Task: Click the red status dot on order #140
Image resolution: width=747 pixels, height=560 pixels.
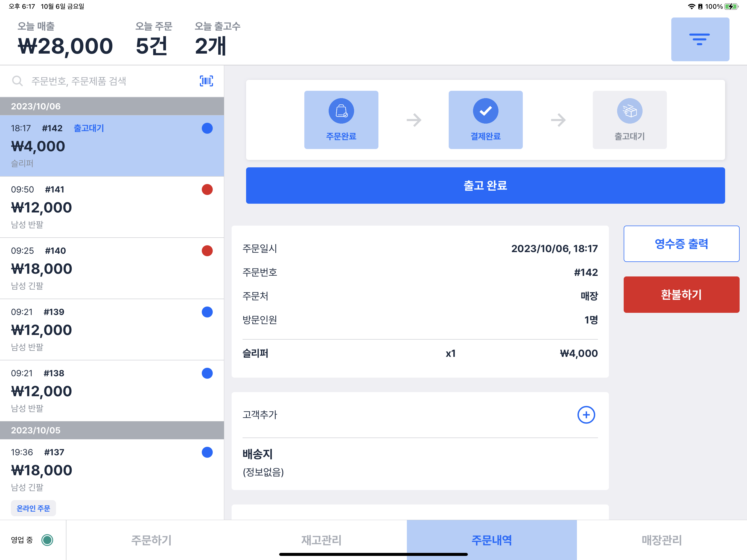Action: tap(207, 251)
